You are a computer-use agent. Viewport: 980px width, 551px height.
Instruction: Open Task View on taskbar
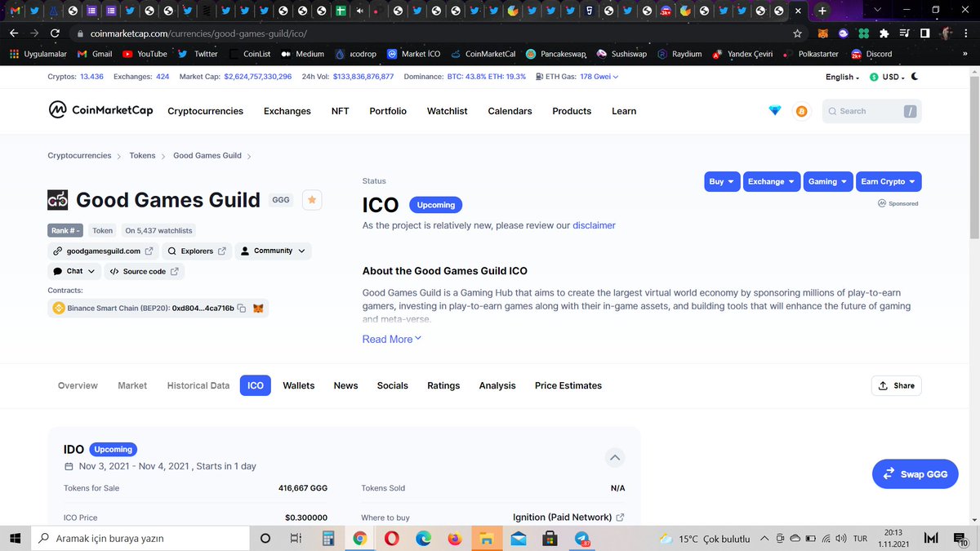pyautogui.click(x=296, y=538)
